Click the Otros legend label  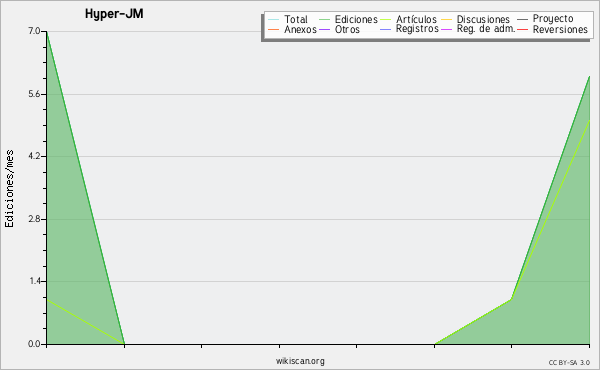coord(347,29)
